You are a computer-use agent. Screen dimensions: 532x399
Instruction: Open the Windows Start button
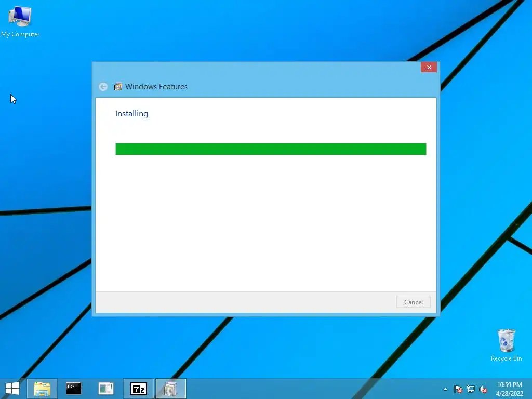(12, 389)
